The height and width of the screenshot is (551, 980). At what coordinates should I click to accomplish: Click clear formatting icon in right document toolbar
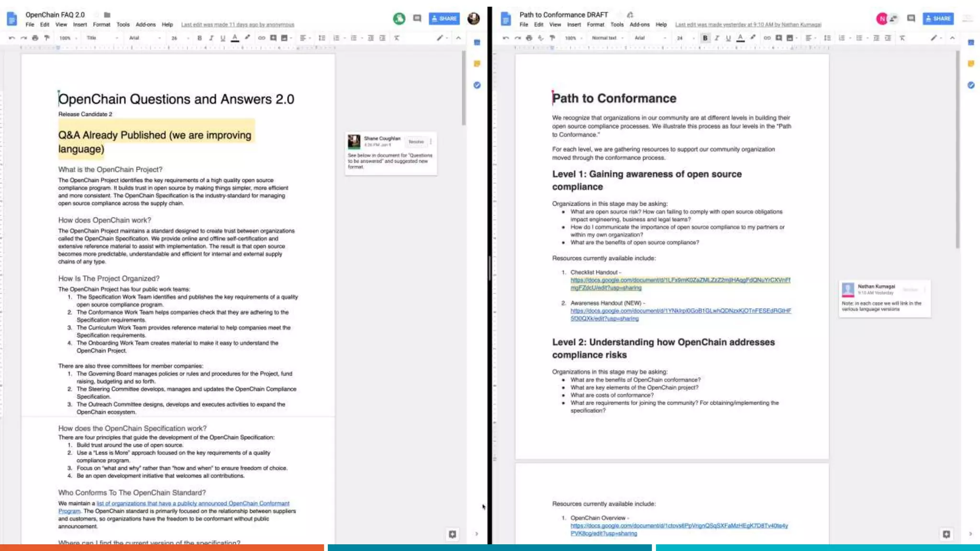coord(902,38)
